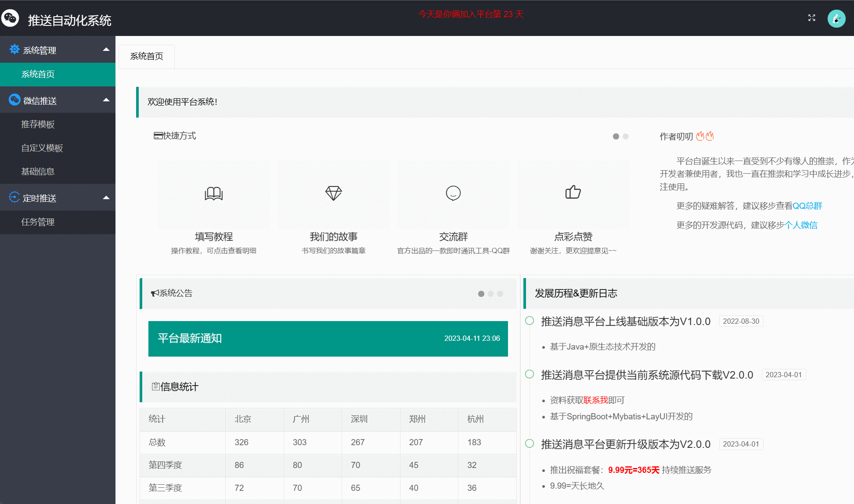Click the WeChat logo icon
854x504 pixels.
point(11,18)
